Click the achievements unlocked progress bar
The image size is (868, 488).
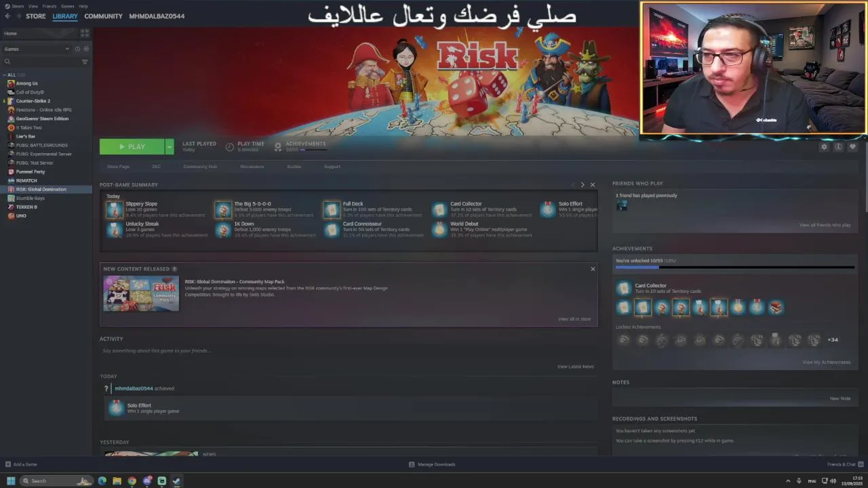[734, 268]
